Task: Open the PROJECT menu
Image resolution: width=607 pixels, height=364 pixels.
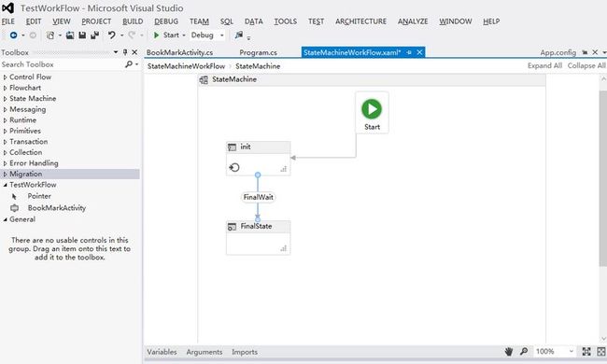Action: tap(96, 21)
